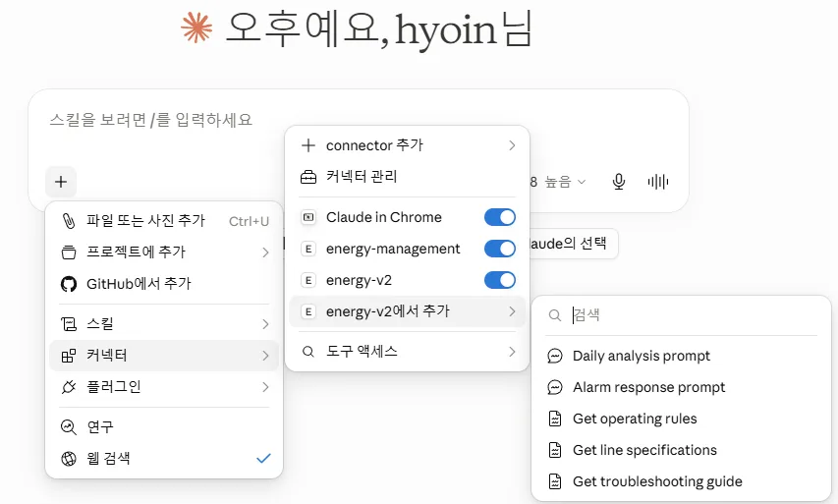
Task: Click the paperclip icon for file upload
Action: (x=69, y=221)
